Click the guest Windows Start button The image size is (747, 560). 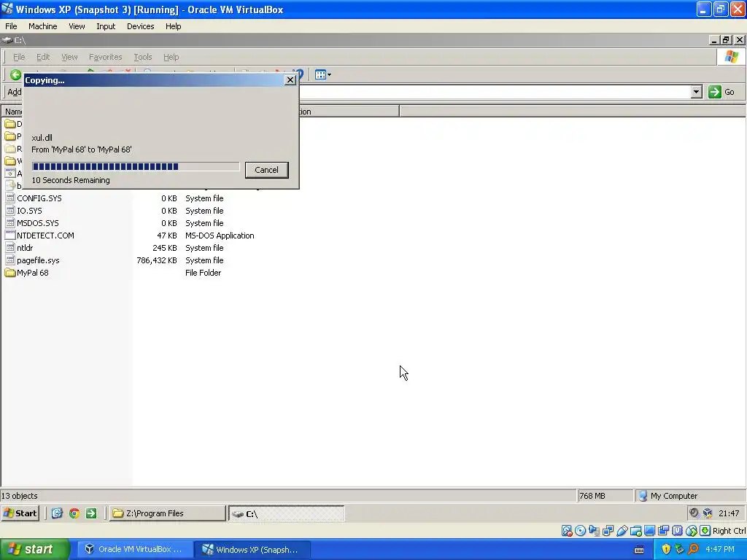[x=20, y=513]
